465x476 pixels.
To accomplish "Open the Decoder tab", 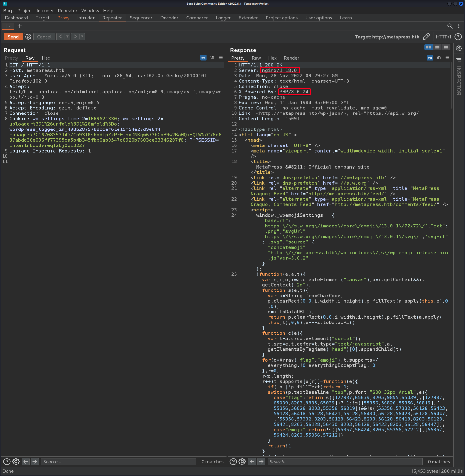I will tap(169, 18).
